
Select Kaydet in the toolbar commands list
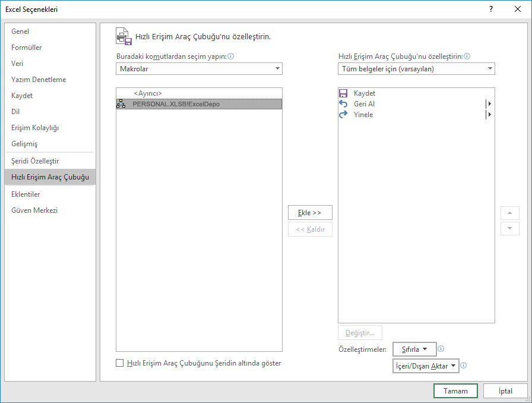click(416, 93)
